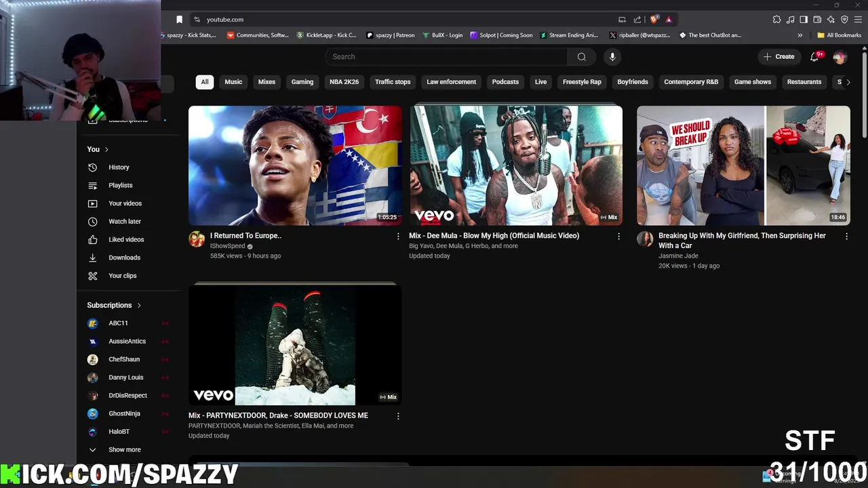Play the Dee Mula Blow My High thumbnail
Image resolution: width=868 pixels, height=488 pixels.
point(516,165)
